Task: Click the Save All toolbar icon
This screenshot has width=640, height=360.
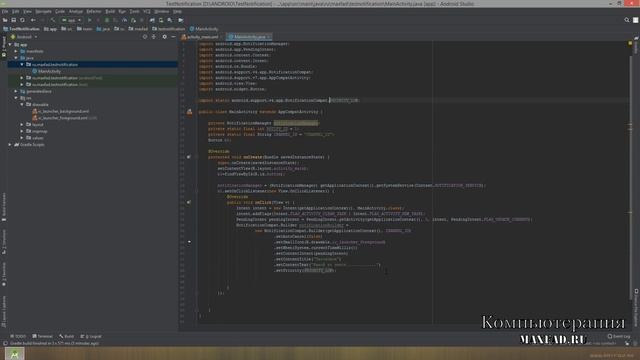Action: tap(13, 20)
